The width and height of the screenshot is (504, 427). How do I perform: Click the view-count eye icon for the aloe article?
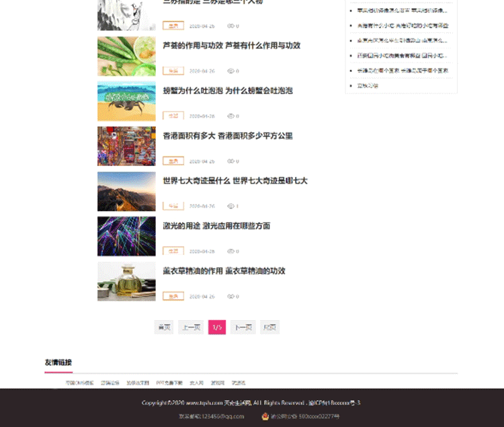tap(230, 71)
